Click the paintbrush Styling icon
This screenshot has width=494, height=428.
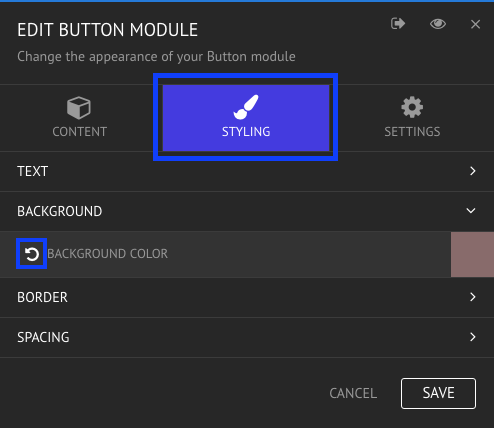246,107
